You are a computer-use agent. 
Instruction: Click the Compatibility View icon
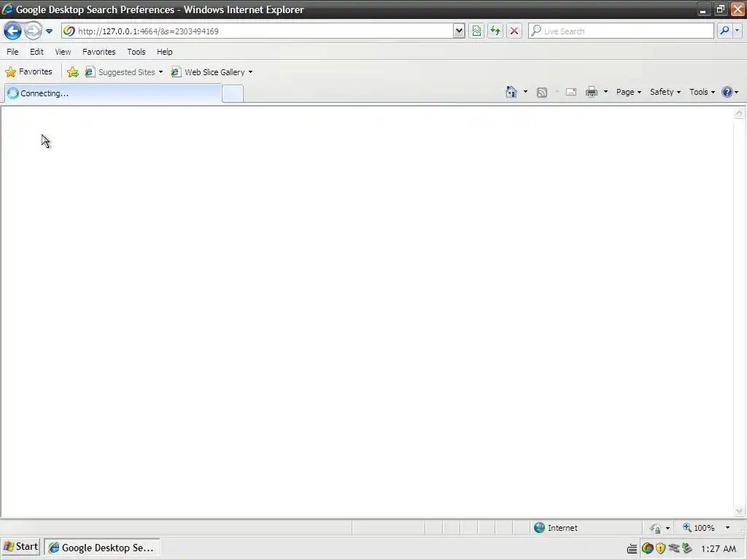476,31
